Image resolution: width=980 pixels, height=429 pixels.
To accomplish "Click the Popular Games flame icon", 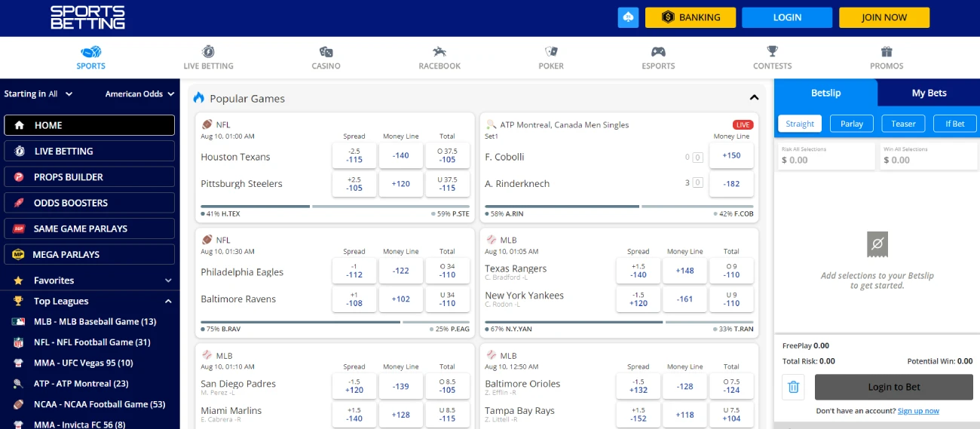I will coord(199,98).
